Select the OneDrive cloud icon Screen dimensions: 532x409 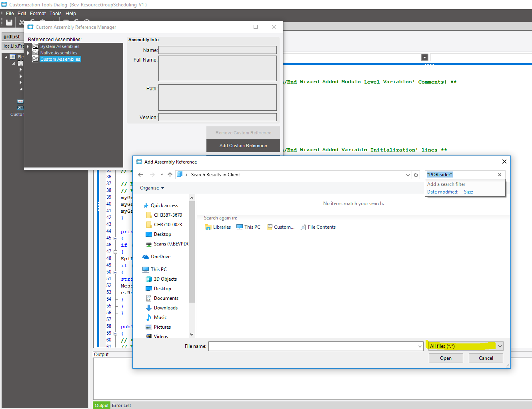point(146,257)
